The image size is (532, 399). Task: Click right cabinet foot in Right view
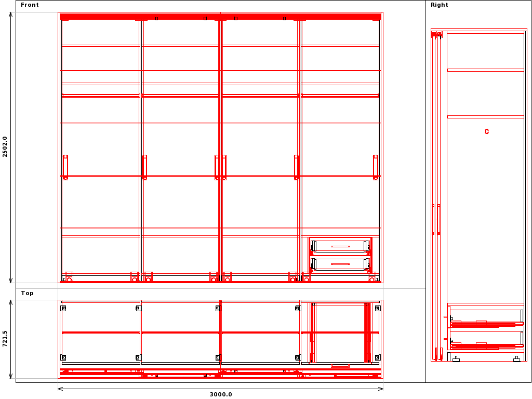tap(516, 359)
